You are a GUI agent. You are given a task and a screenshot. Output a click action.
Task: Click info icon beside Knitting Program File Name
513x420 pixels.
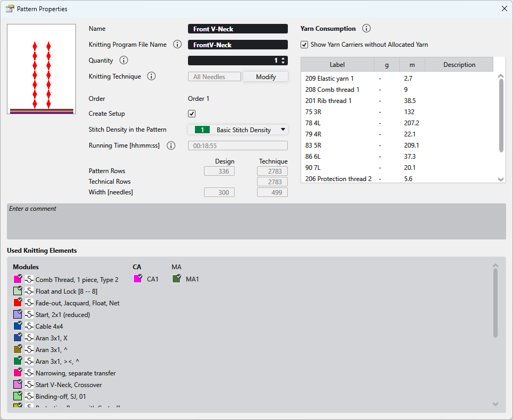tap(178, 45)
